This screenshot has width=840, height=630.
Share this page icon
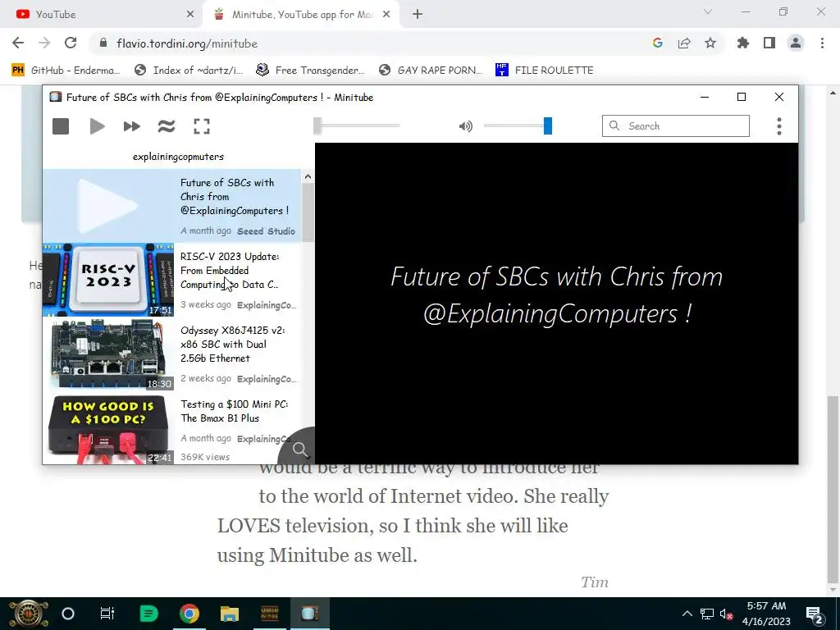point(684,43)
